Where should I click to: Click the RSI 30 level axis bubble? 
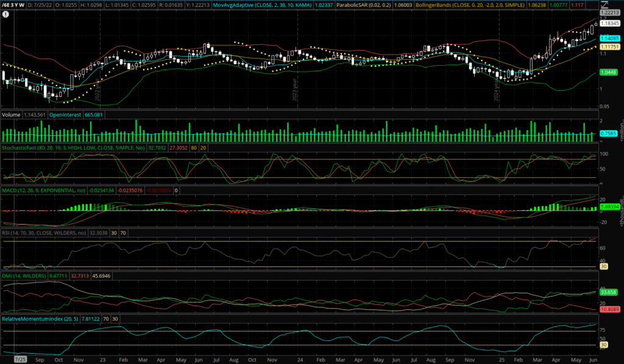(604, 267)
